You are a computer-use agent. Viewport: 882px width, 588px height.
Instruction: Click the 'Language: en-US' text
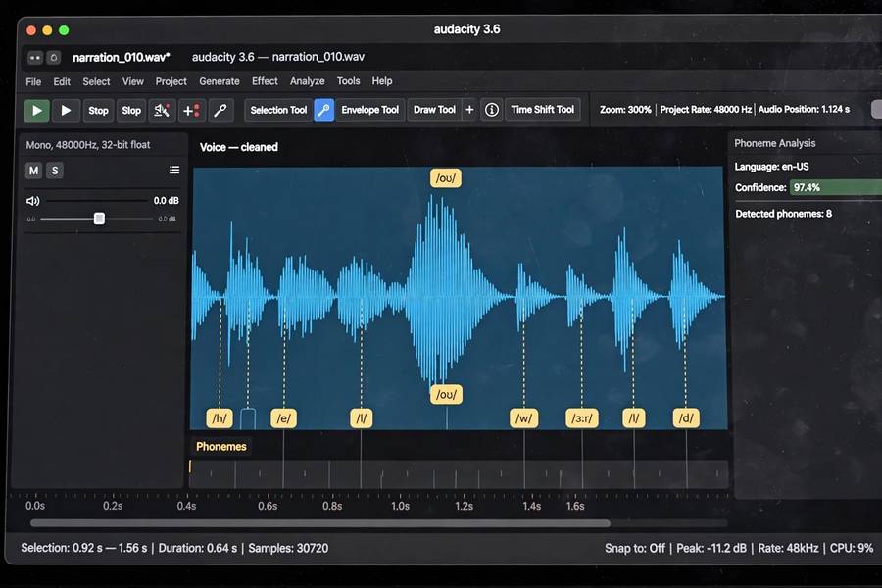pyautogui.click(x=771, y=167)
